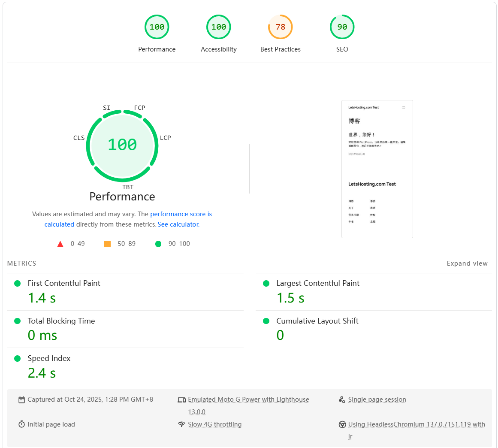Screen dimensions: 498x448
Task: Click the stopwatch icon beside Initial page load
Action: pyautogui.click(x=21, y=424)
